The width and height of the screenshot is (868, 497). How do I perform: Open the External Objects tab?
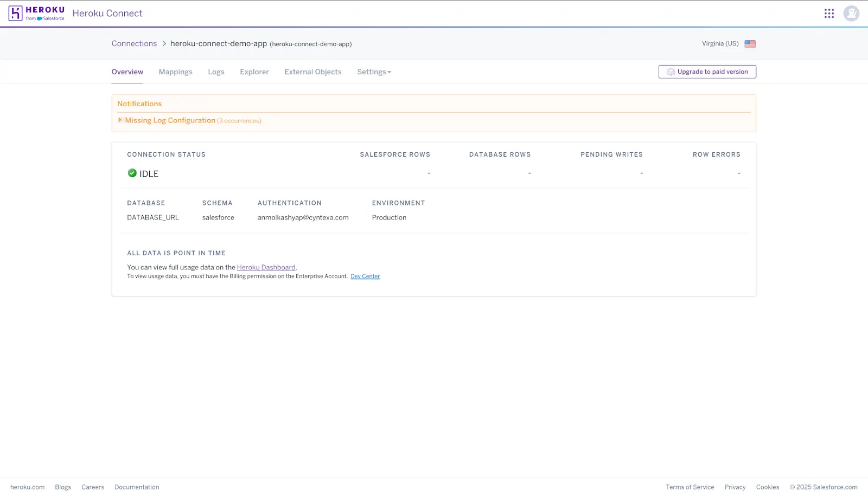tap(312, 72)
